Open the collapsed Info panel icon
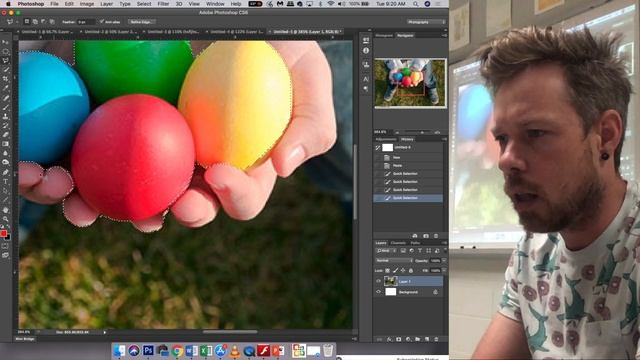The image size is (640, 360). click(x=366, y=51)
